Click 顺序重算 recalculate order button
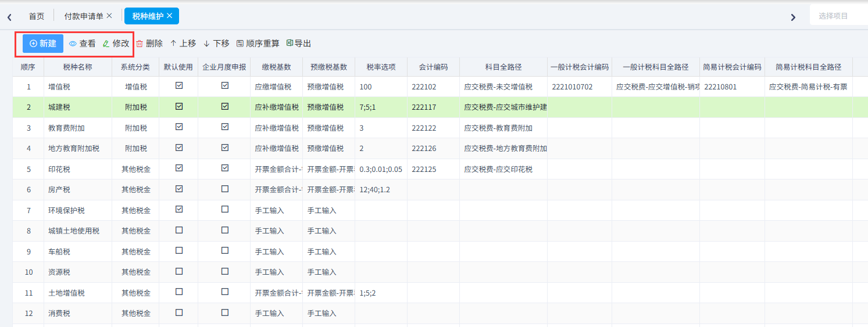This screenshot has height=327, width=868. [x=258, y=44]
